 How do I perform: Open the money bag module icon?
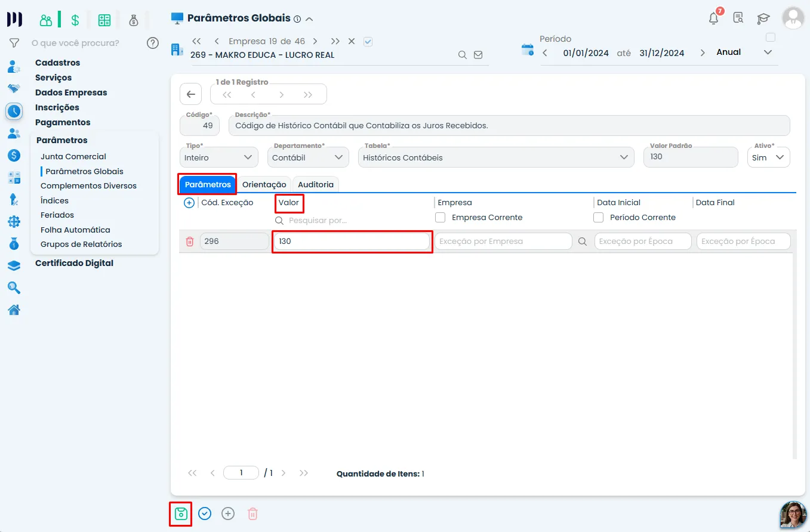[134, 20]
